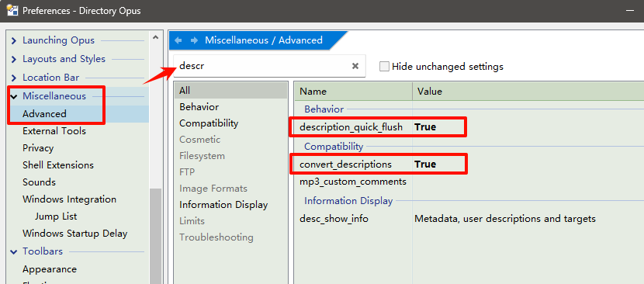Open the Location Bar category
644x284 pixels.
tap(51, 78)
